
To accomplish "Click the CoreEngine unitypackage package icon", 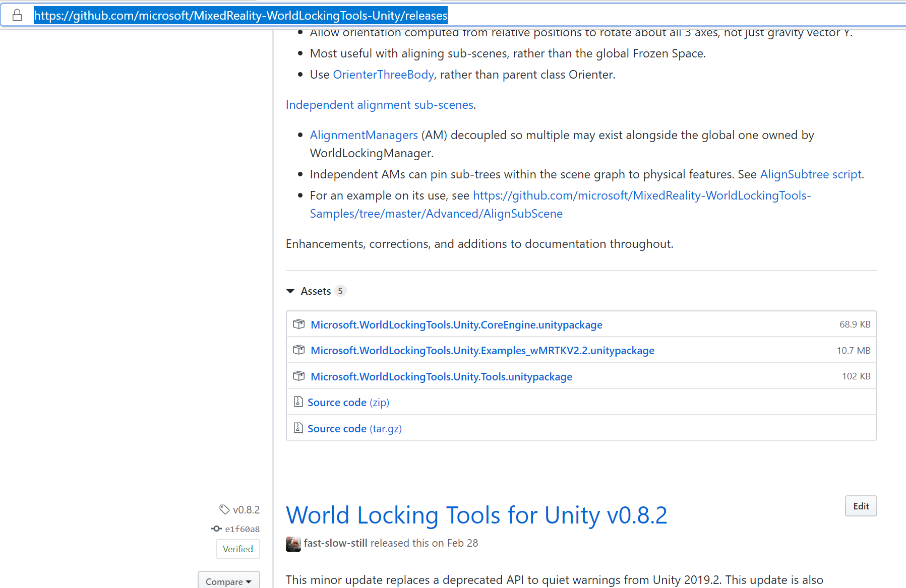I will tap(299, 324).
